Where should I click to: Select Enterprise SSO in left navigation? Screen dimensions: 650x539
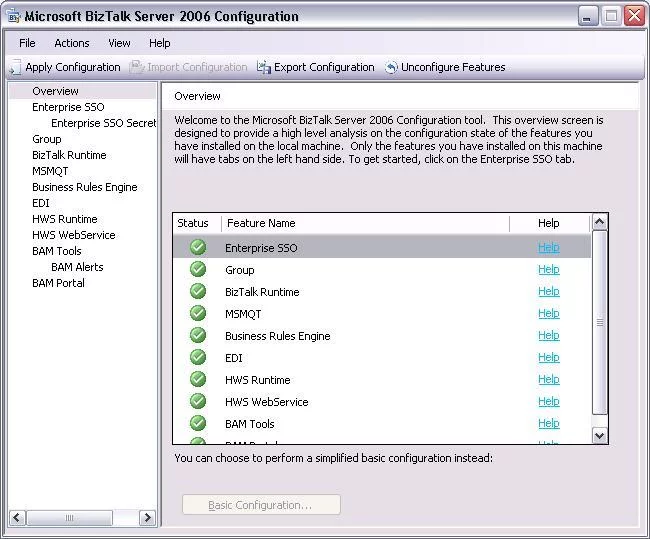click(68, 107)
